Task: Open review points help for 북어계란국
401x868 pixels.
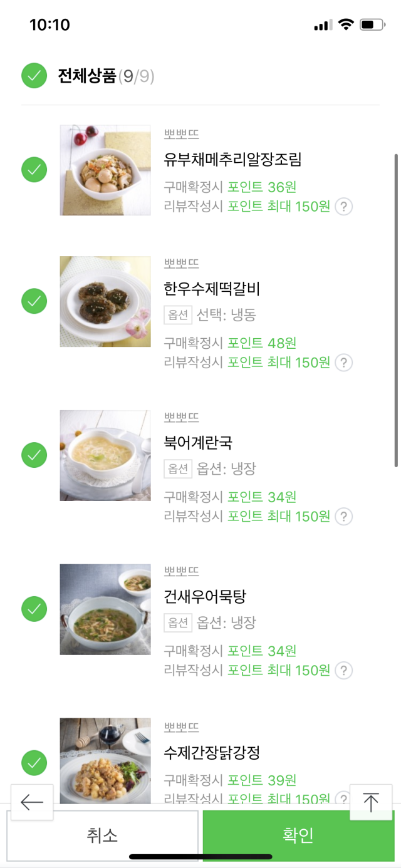Action: point(343,517)
